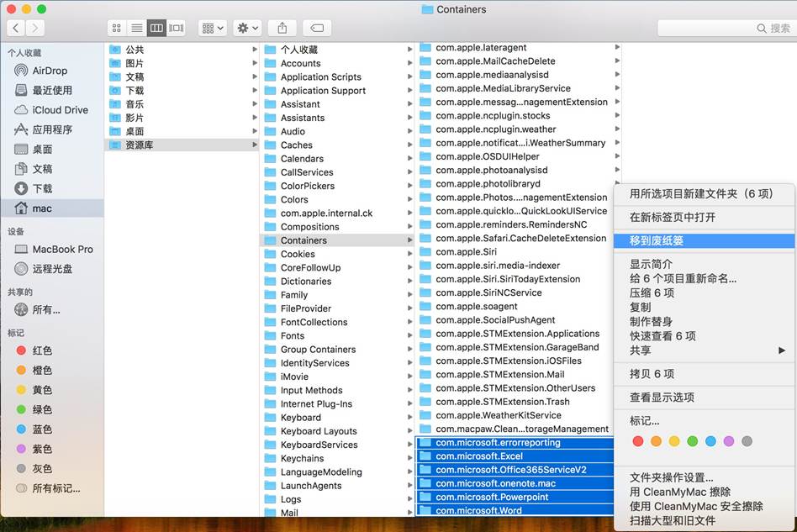
Task: Apply the green tag color swatch
Action: click(x=693, y=440)
